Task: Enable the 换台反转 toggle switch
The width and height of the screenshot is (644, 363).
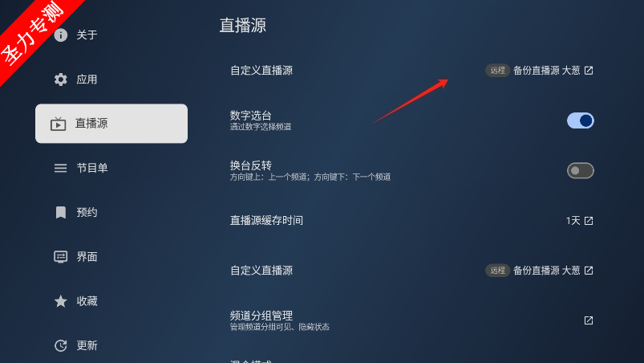Action: click(581, 170)
